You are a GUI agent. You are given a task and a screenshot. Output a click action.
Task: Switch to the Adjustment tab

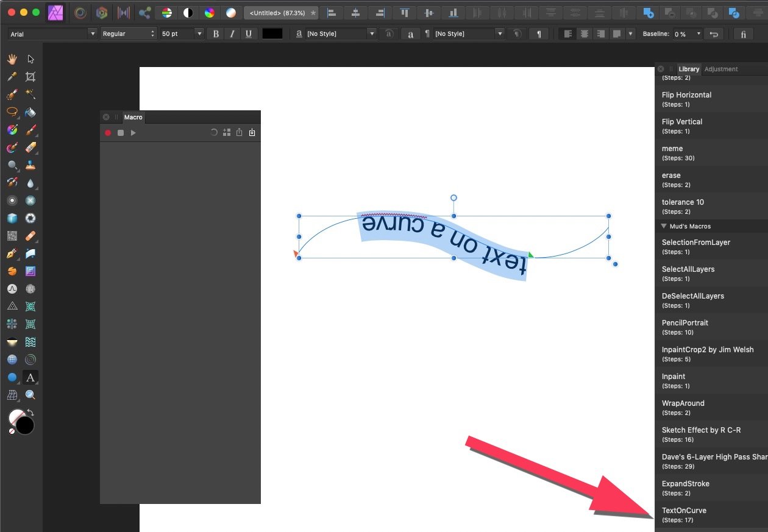click(x=720, y=69)
